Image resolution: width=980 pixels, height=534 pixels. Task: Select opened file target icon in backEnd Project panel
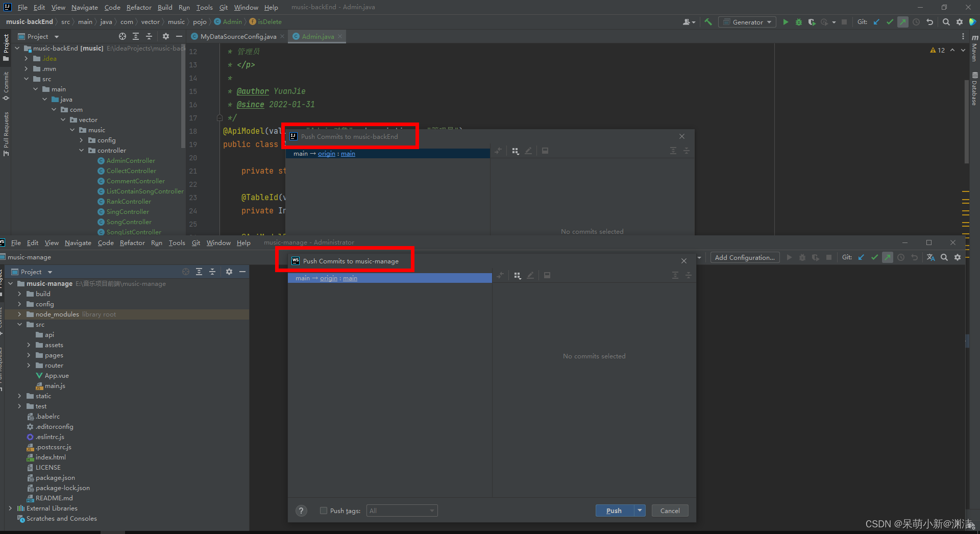tap(122, 36)
